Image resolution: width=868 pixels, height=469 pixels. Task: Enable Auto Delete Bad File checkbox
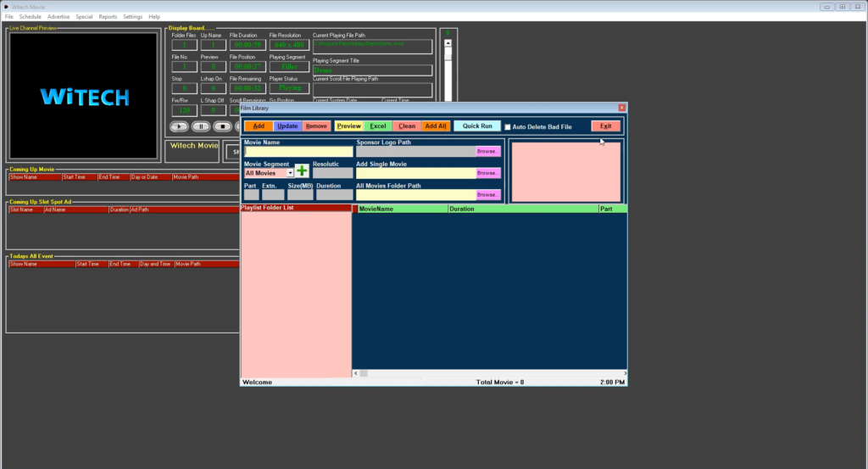click(x=508, y=126)
